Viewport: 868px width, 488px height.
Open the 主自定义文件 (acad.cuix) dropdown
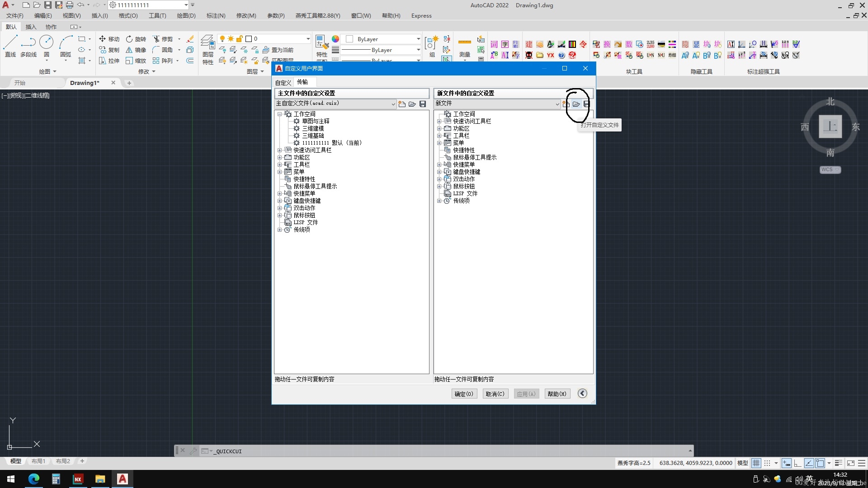tap(335, 104)
